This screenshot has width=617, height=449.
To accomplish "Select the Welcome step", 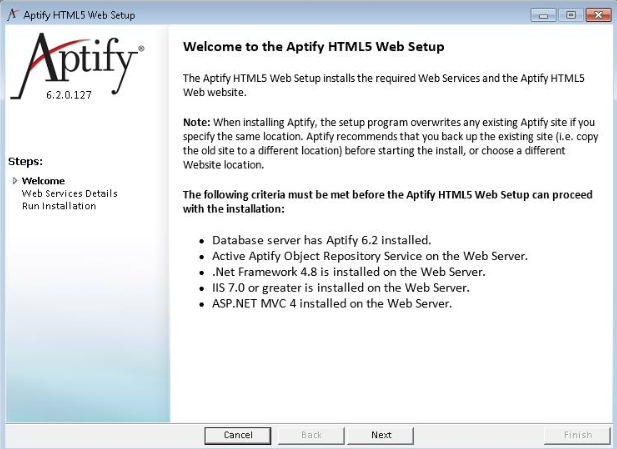I will (x=43, y=181).
